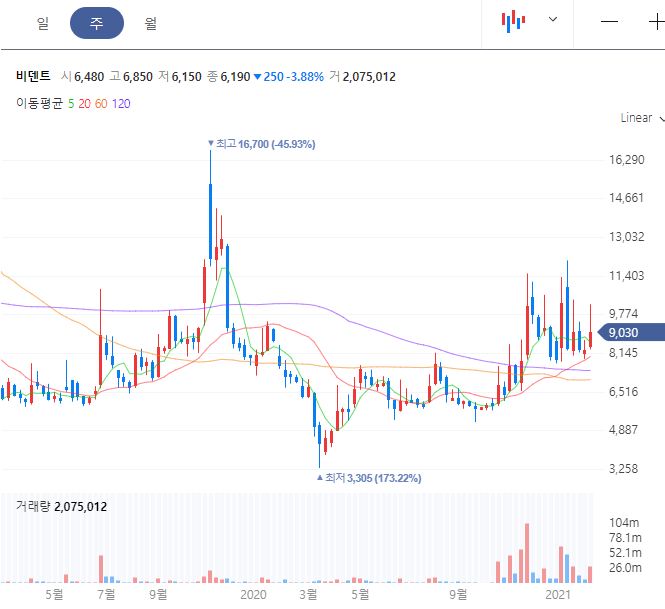The width and height of the screenshot is (665, 609).
Task: Click the 2021 time axis label
Action: [558, 595]
